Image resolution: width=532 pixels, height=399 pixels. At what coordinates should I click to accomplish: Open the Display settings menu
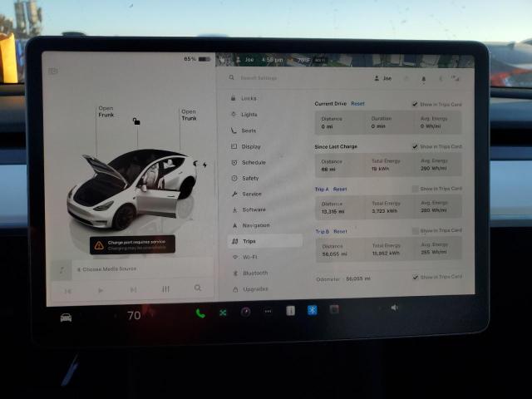coord(246,146)
